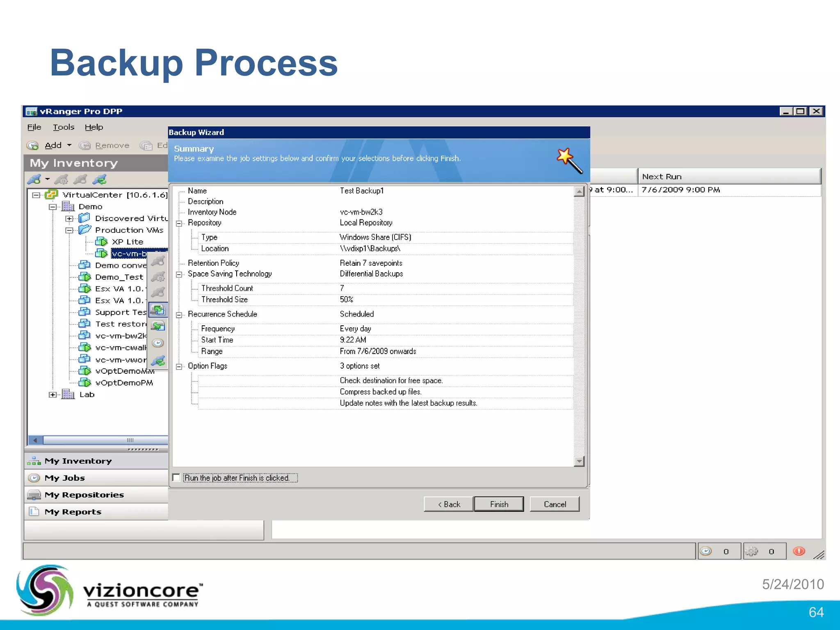Screen dimensions: 840x630
Task: Click the Discovered Virtual folder icon
Action: [x=84, y=218]
